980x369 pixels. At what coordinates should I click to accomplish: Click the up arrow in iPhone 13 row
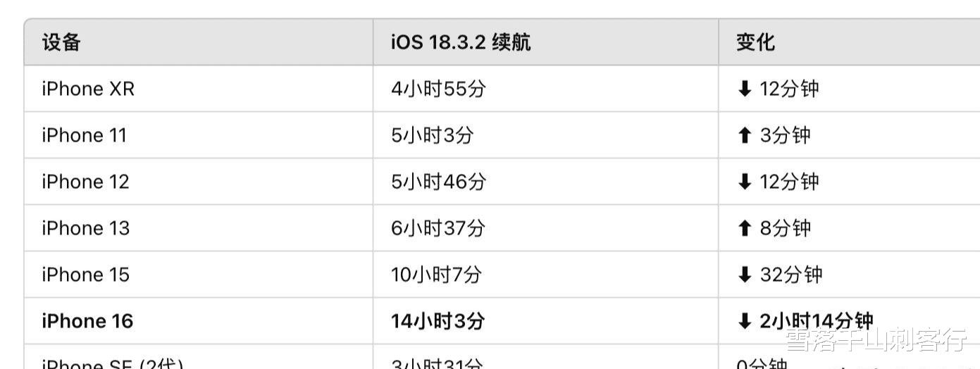pyautogui.click(x=745, y=228)
